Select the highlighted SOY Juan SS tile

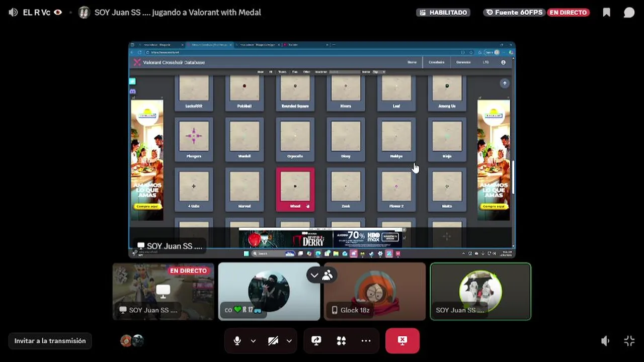[480, 292]
